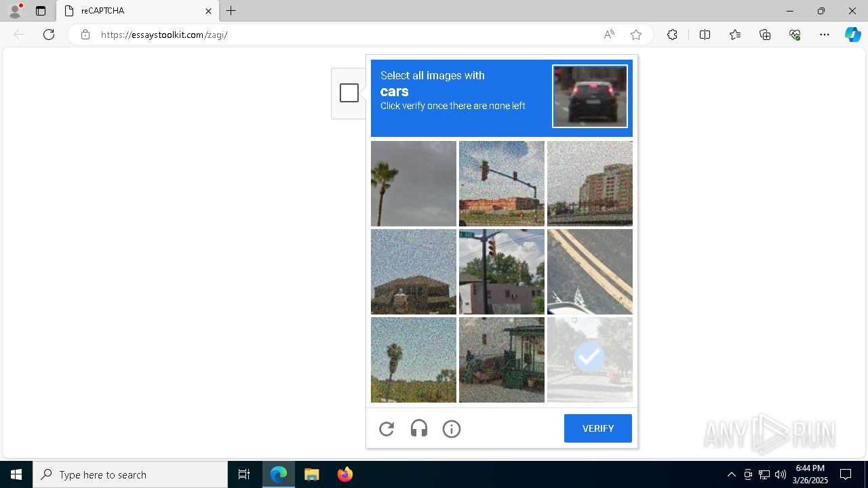Open network status in tray
This screenshot has height=488, width=868.
click(x=764, y=474)
